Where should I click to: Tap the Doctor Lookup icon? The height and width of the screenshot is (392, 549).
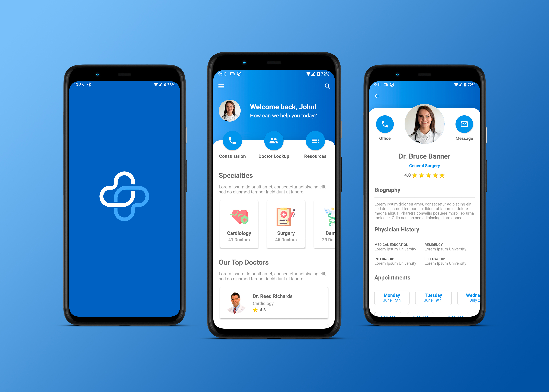pos(273,140)
